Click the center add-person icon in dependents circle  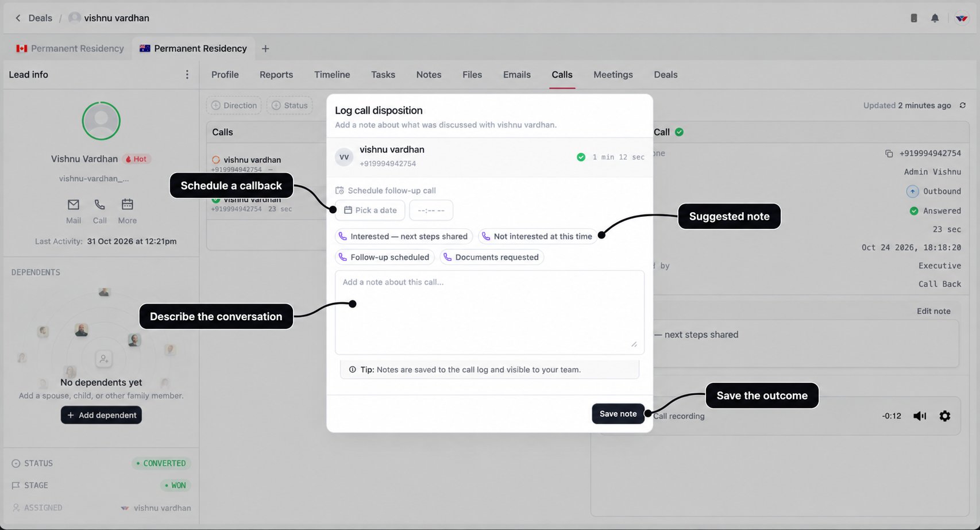pyautogui.click(x=104, y=359)
